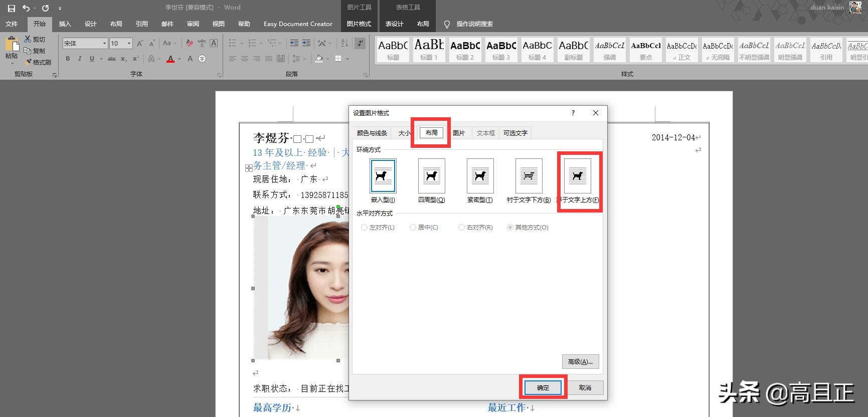Select 衬于文字下方 wrapping style

(x=529, y=181)
